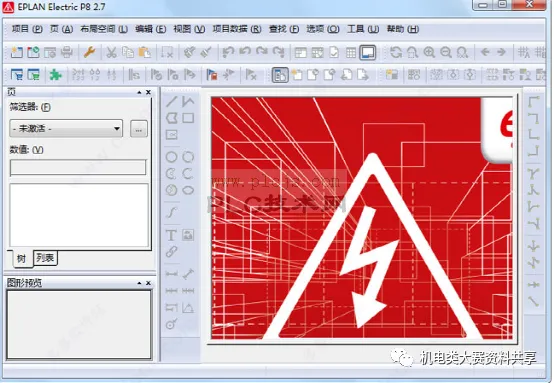
Task: Open the 工具 (U) menu
Action: 363,29
